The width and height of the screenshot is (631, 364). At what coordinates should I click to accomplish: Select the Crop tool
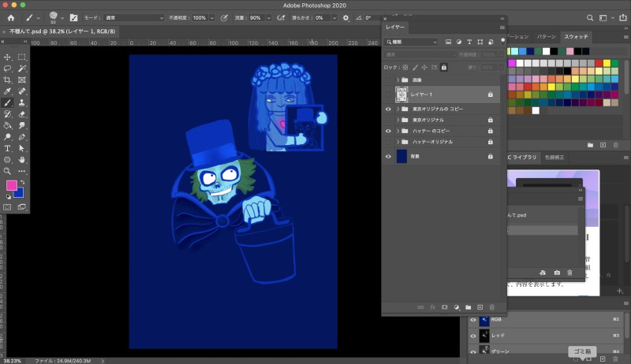[x=8, y=80]
